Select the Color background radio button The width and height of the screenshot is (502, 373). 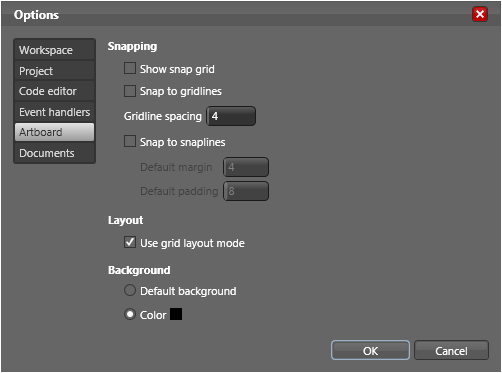(130, 314)
